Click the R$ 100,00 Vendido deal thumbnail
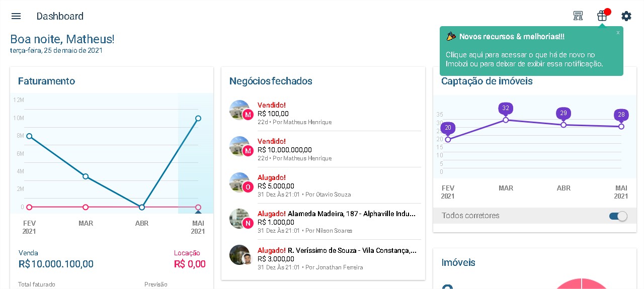Screen dimensions: 644x289 pos(239,110)
